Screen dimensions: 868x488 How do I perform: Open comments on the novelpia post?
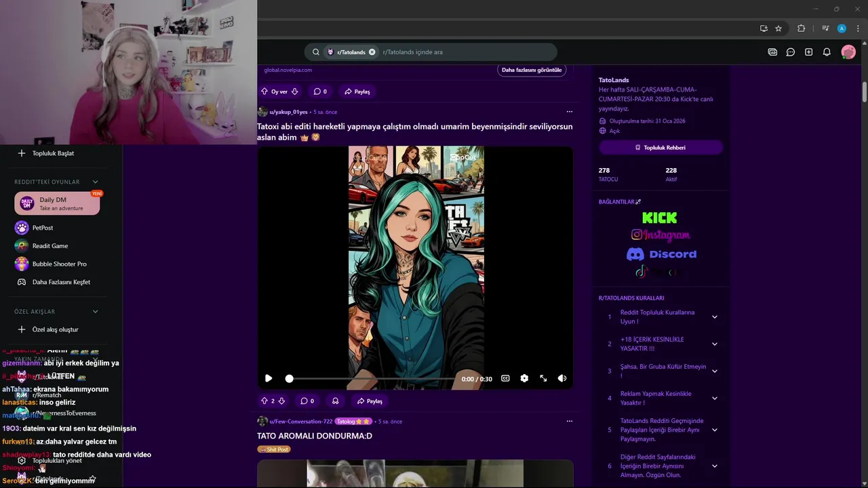pos(320,91)
